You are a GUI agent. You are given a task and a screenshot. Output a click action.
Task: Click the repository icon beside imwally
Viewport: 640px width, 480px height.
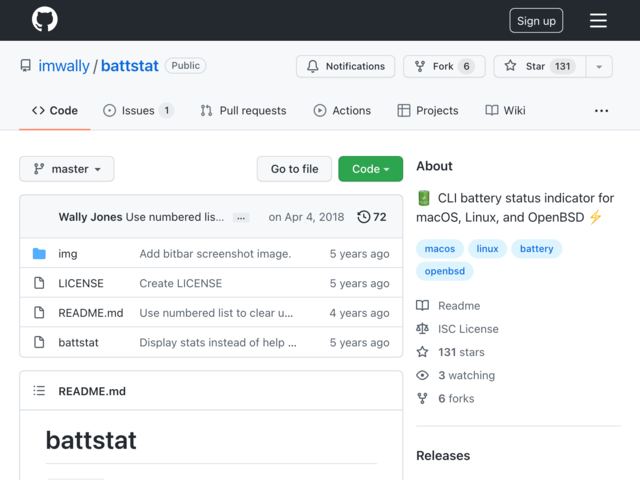point(25,66)
